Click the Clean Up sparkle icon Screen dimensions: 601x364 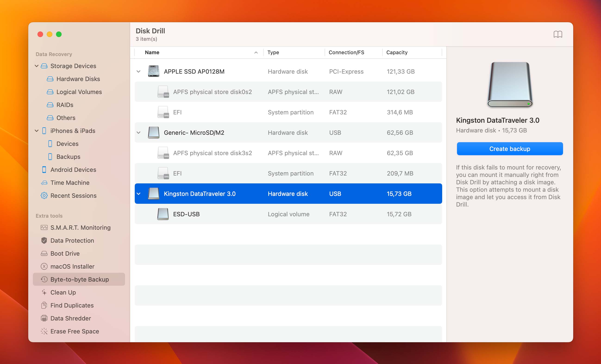tap(44, 292)
